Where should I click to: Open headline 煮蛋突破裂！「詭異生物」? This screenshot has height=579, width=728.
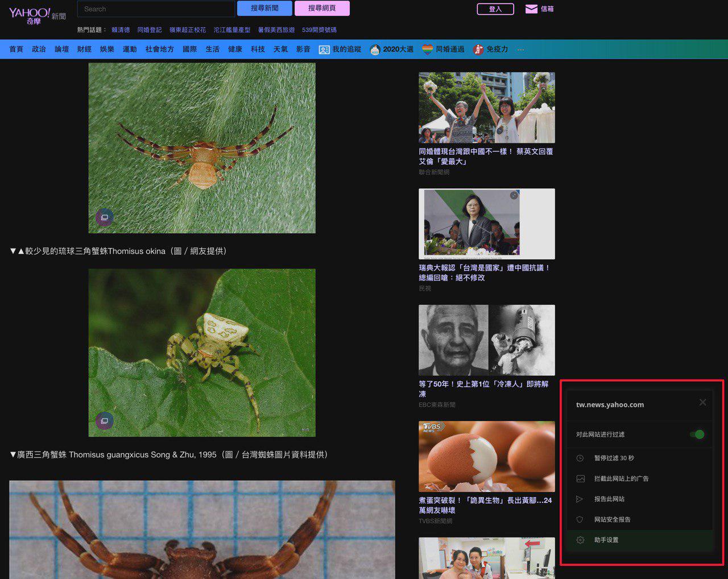click(486, 505)
